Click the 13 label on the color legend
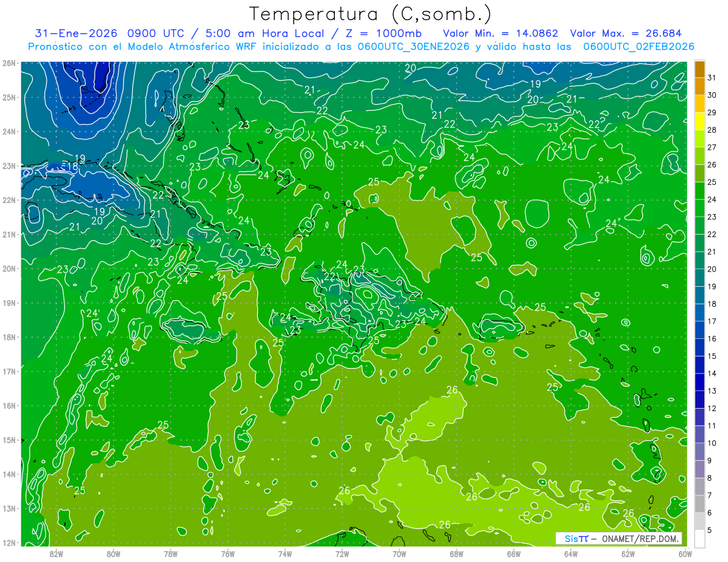This screenshot has height=562, width=728. [712, 391]
